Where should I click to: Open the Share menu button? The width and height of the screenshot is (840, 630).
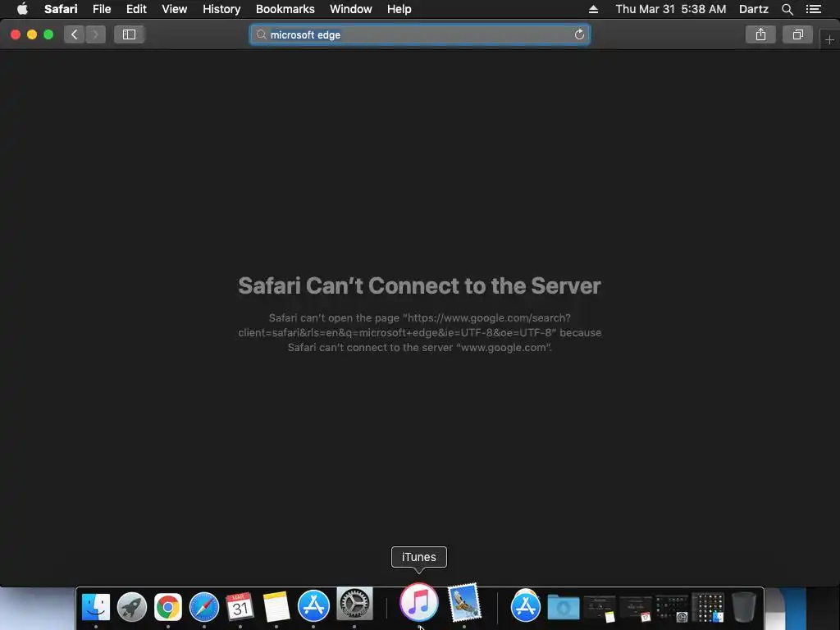(760, 34)
